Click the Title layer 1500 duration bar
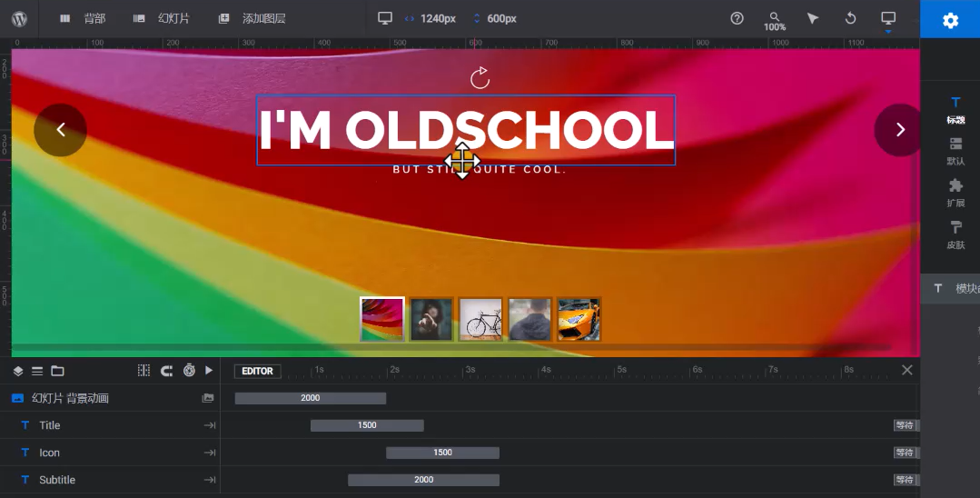The image size is (980, 498). click(x=367, y=425)
